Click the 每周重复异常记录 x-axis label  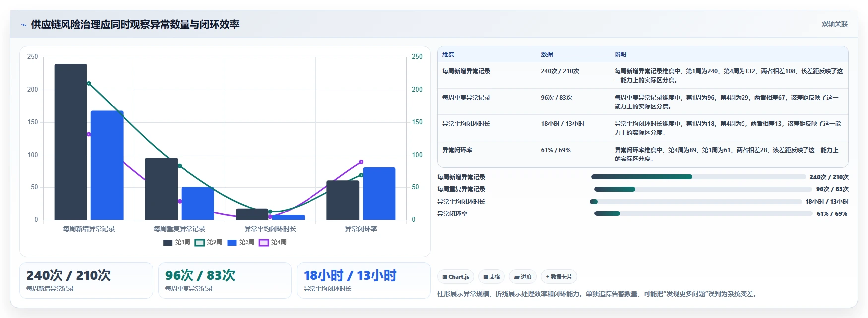[180, 229]
